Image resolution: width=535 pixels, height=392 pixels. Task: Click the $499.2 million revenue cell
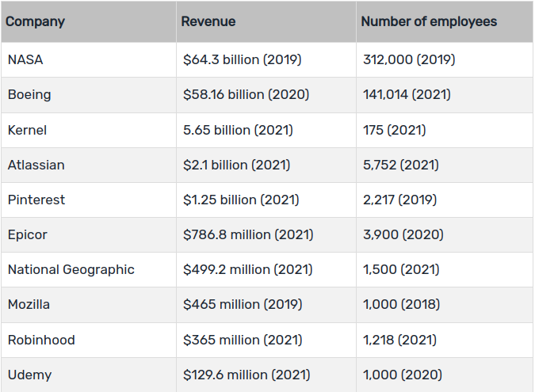(248, 269)
